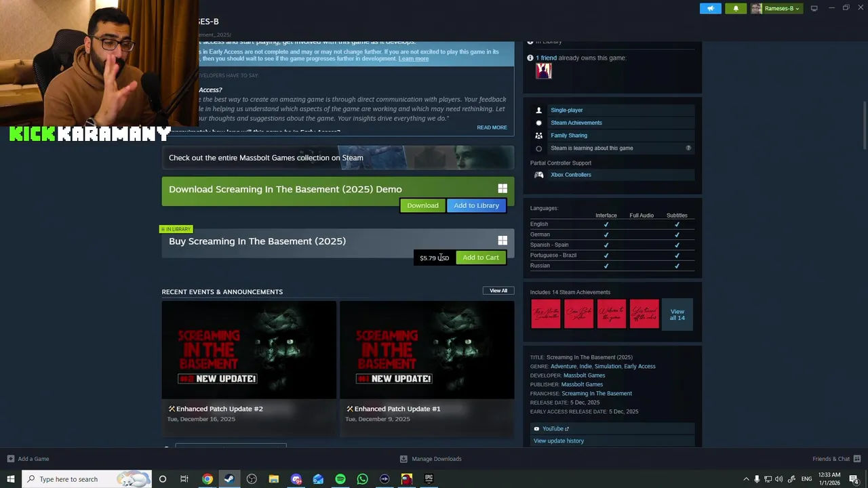The width and height of the screenshot is (868, 488).
Task: Open WhatsApp from taskbar
Action: [x=362, y=479]
